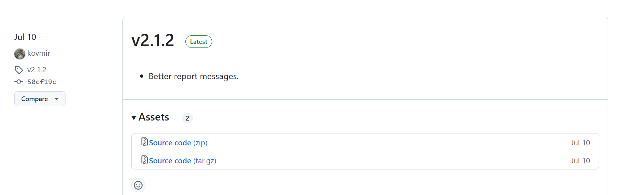This screenshot has height=195, width=644.
Task: Click the Jul 10 date in tar.gz row
Action: [x=580, y=161]
